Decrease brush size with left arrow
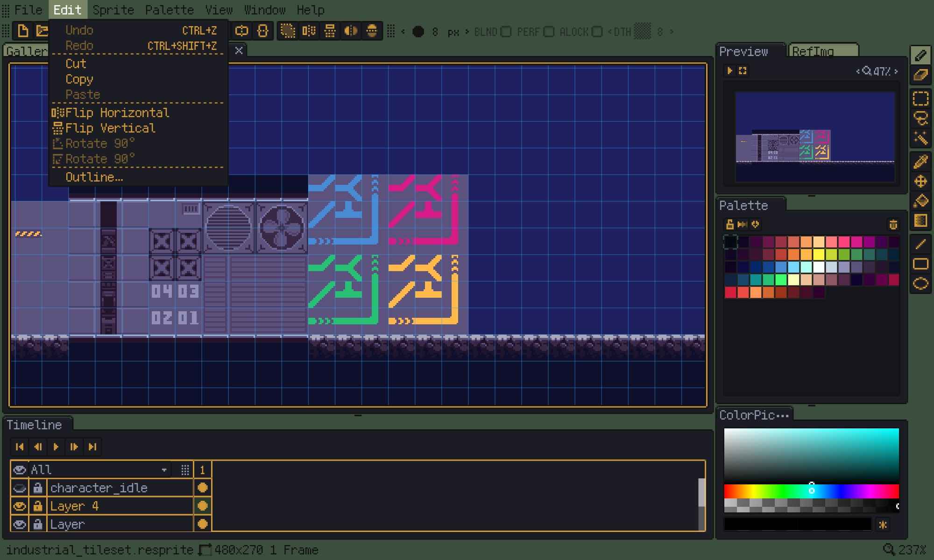 point(403,32)
